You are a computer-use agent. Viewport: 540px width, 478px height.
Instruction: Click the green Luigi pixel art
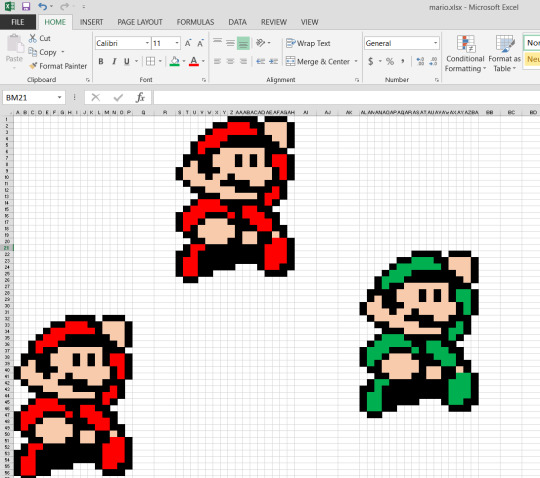point(419,334)
